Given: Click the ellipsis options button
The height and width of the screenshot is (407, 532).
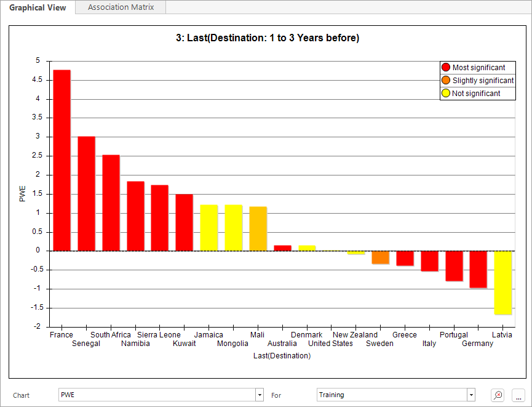Looking at the screenshot, I should click(x=518, y=395).
